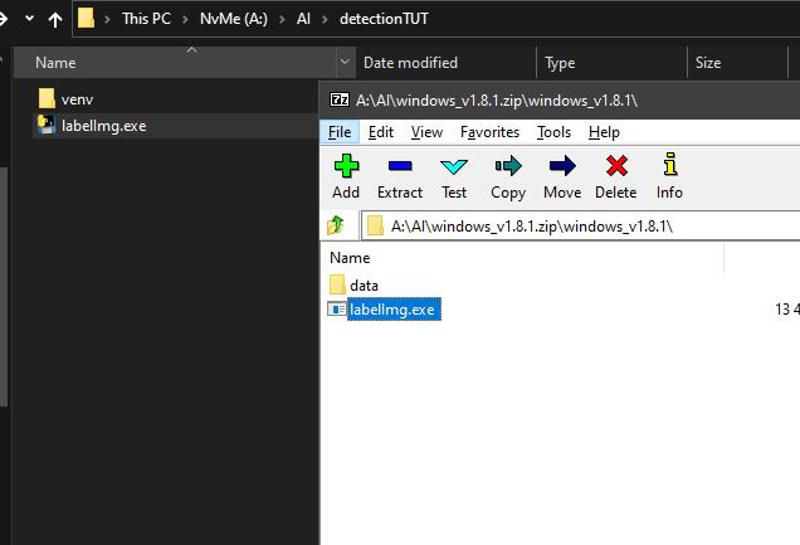Click the red Delete icon in 7-Zip

[616, 177]
